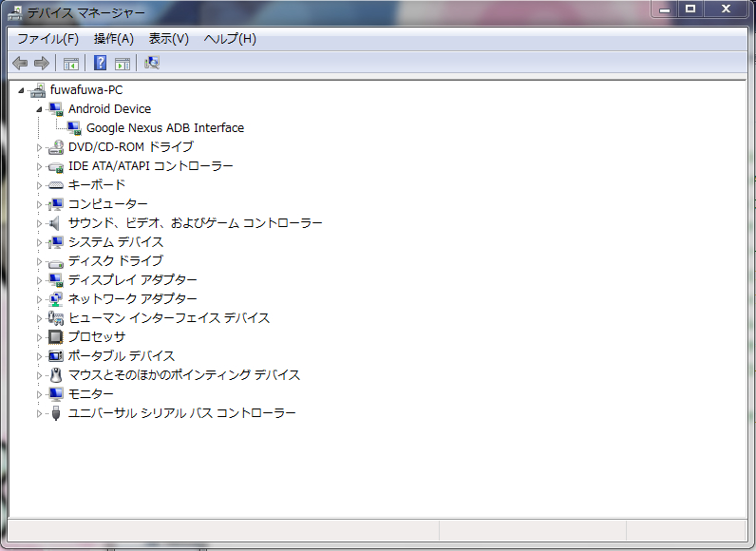The image size is (756, 551).
Task: Click the Forward arrow in toolbar
Action: coord(41,64)
